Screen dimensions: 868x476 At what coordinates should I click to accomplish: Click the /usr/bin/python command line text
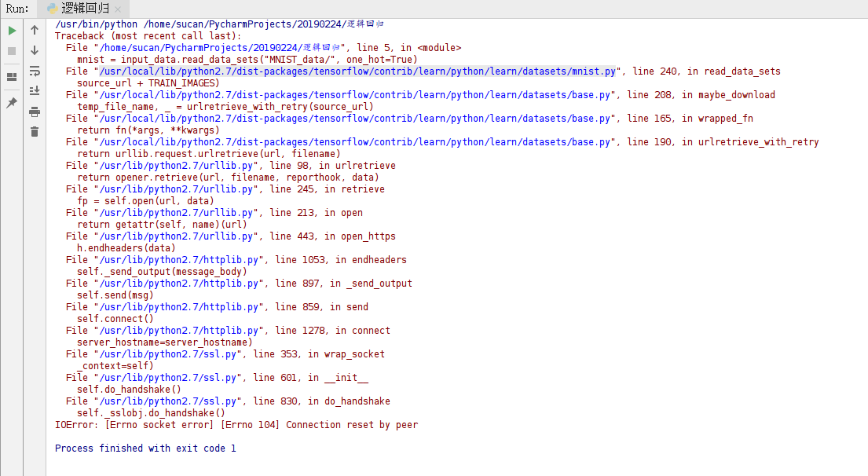[x=219, y=24]
